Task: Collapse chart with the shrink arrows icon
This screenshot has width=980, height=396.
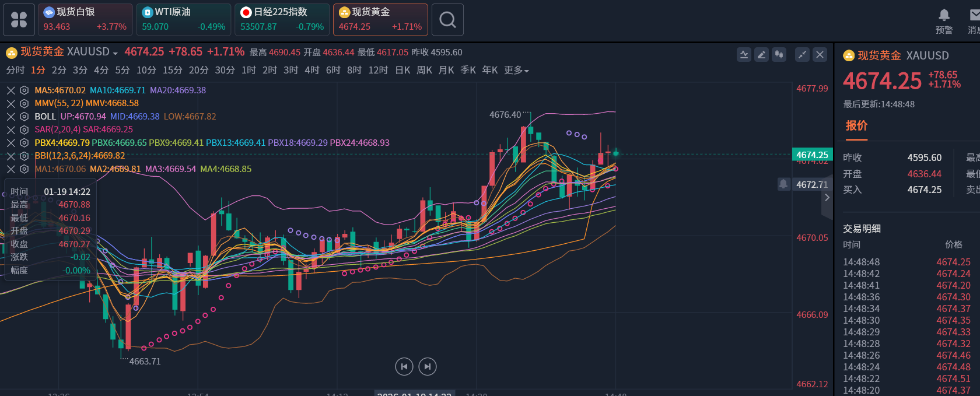Action: click(x=803, y=55)
